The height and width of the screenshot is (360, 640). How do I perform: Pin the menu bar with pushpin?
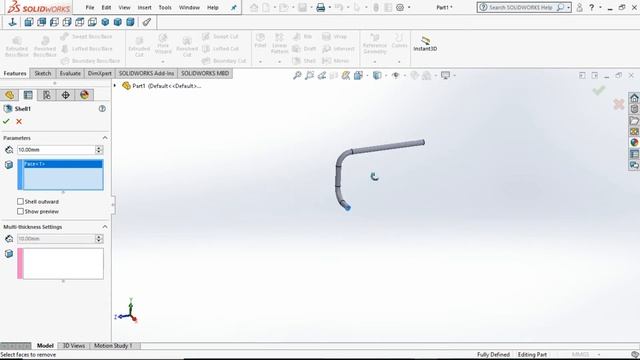point(233,7)
